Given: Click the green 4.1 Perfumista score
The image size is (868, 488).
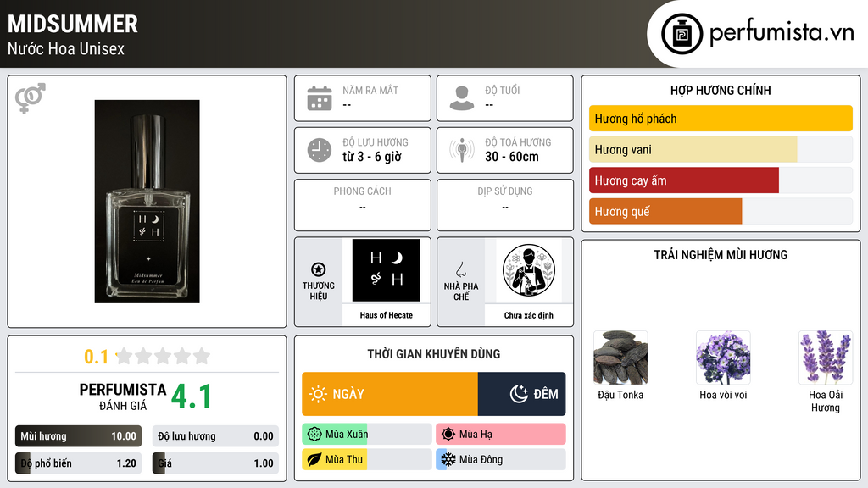Looking at the screenshot, I should click(192, 396).
